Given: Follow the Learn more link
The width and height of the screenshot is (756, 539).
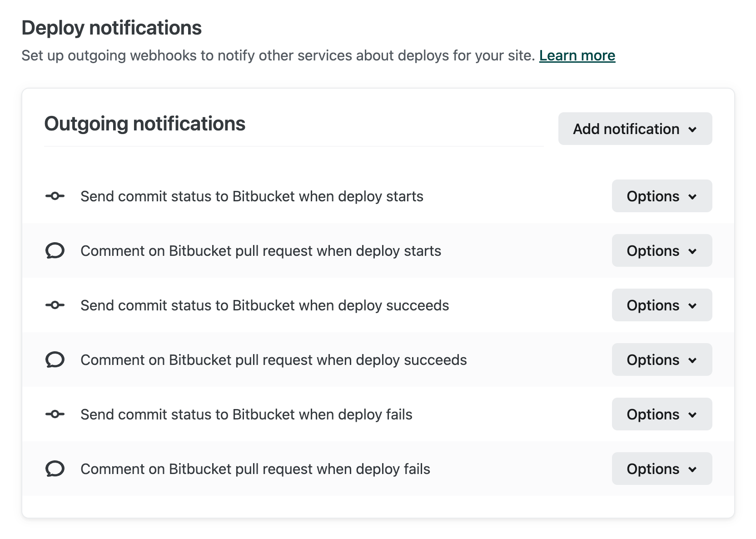Looking at the screenshot, I should click(577, 55).
